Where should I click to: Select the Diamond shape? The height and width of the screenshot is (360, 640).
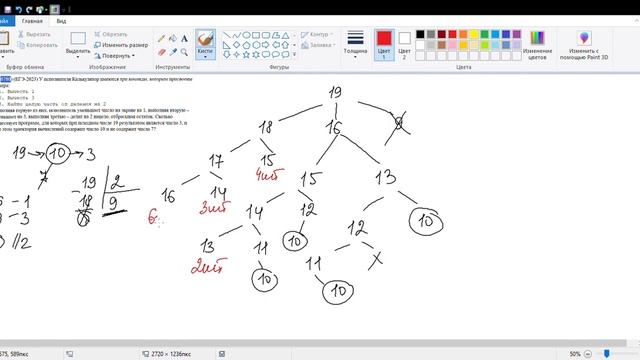[236, 45]
